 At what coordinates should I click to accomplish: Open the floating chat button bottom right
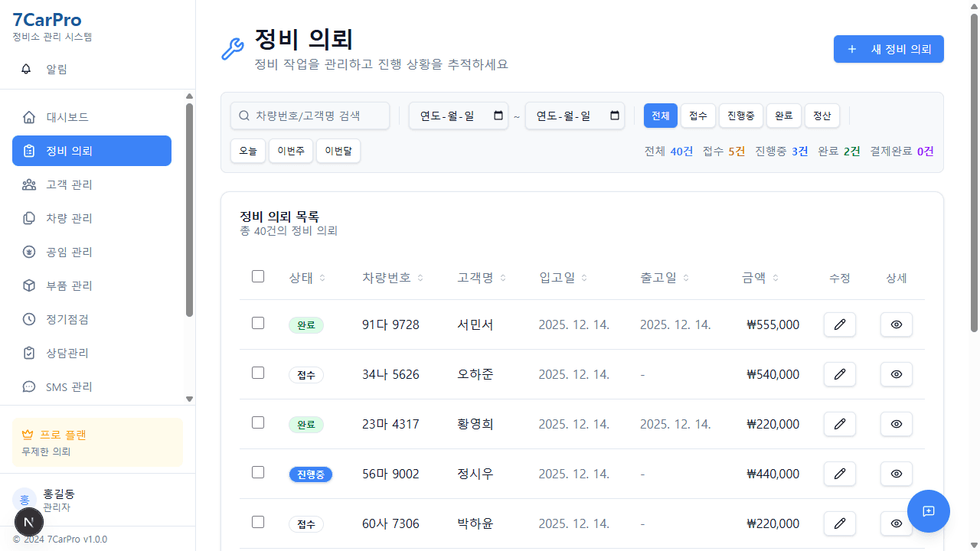coord(929,510)
